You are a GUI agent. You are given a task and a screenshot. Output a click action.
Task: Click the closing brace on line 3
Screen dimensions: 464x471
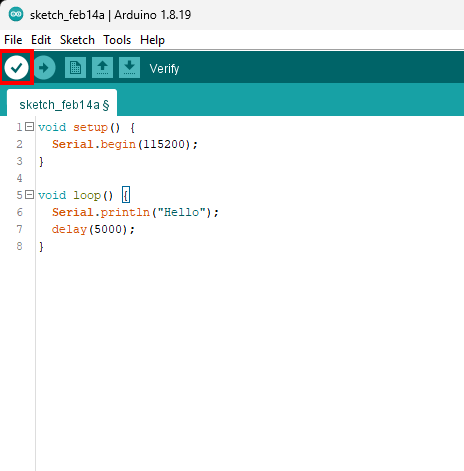41,162
